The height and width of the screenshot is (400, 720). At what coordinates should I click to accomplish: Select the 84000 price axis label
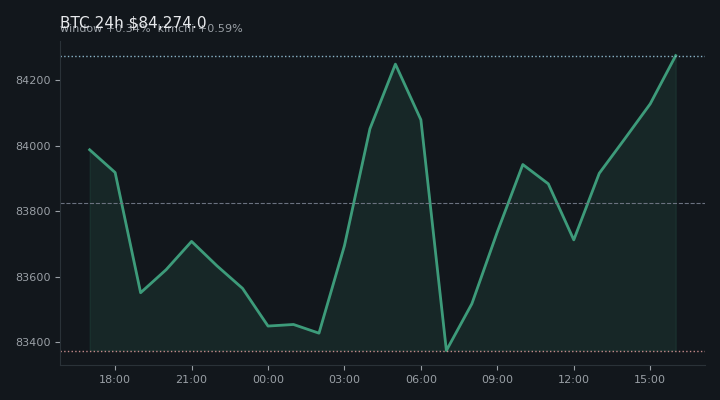tap(33, 146)
